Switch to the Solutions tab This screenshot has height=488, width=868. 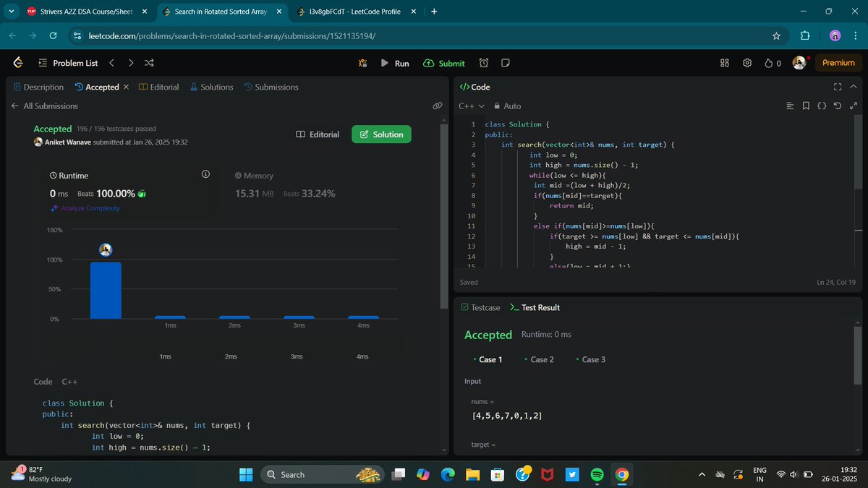211,87
